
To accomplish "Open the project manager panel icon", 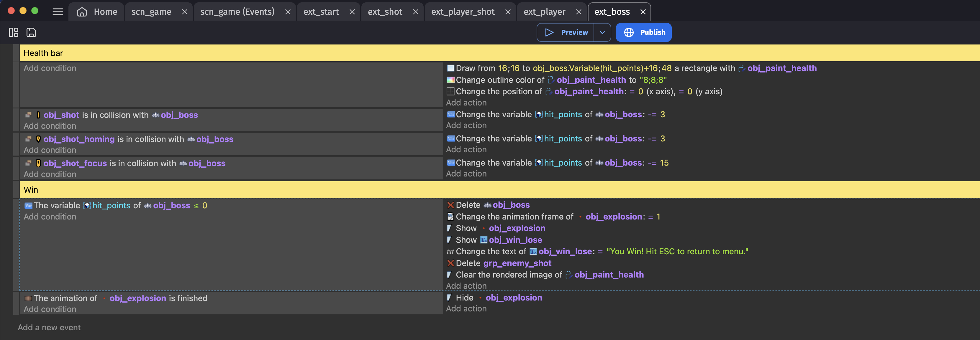I will coord(14,32).
